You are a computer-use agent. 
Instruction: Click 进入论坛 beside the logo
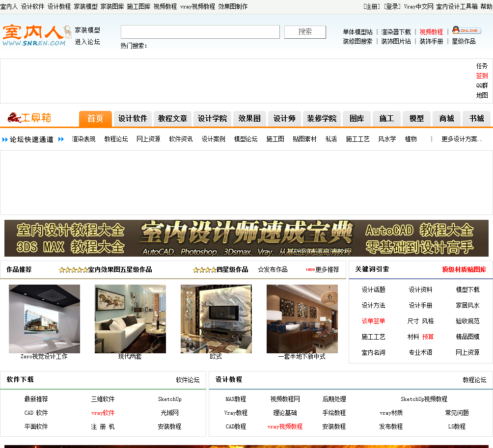pos(87,42)
